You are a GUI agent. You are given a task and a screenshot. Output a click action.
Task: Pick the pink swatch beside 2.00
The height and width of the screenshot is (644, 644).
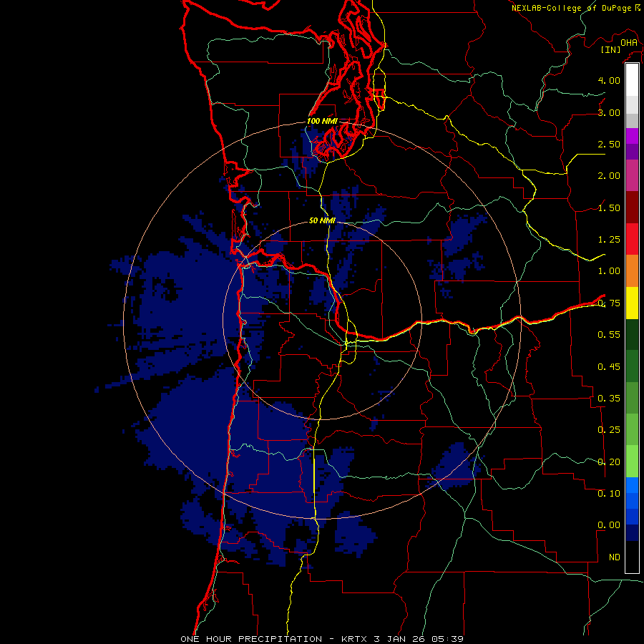click(632, 175)
